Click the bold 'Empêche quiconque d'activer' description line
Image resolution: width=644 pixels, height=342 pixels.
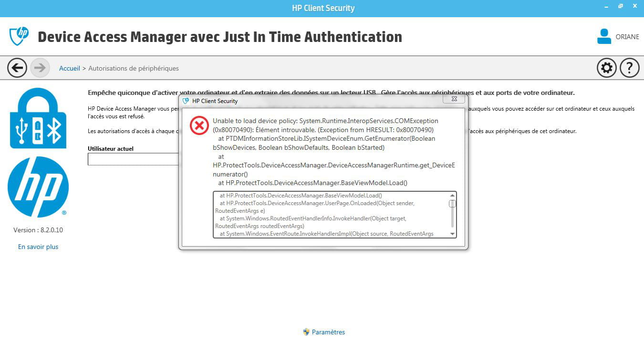[331, 93]
